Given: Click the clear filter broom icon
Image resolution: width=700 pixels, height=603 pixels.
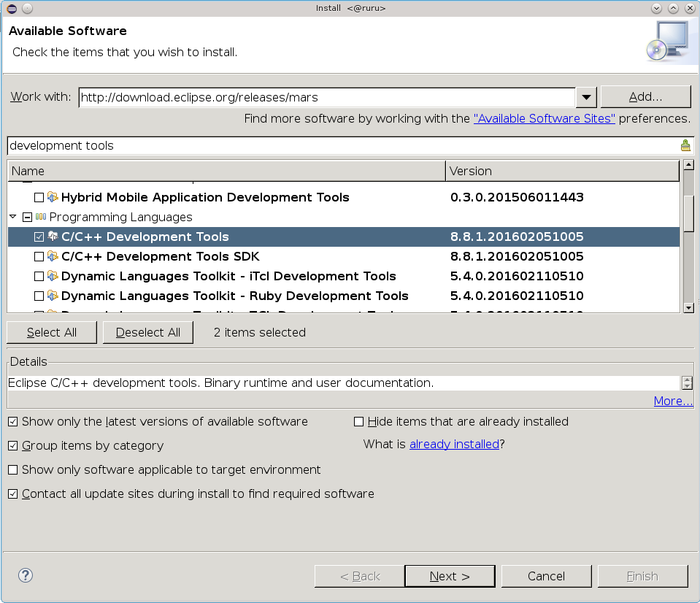Looking at the screenshot, I should pyautogui.click(x=685, y=145).
